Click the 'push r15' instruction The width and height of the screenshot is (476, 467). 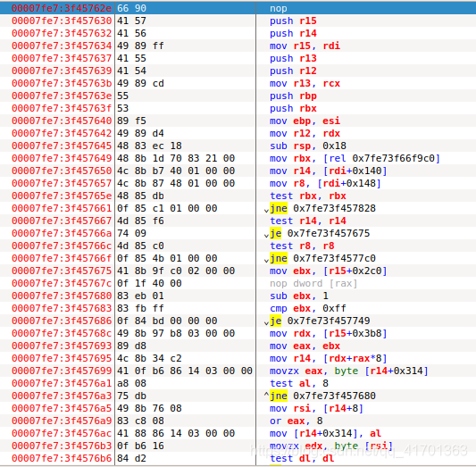pyautogui.click(x=293, y=21)
